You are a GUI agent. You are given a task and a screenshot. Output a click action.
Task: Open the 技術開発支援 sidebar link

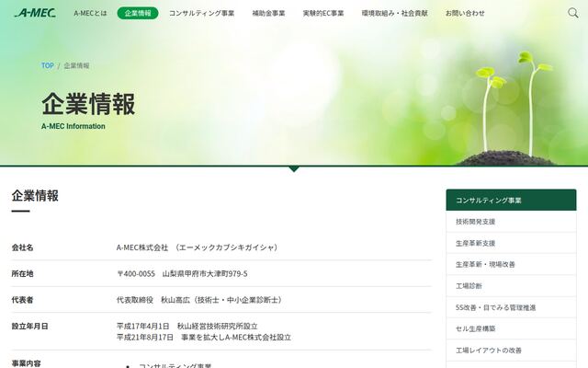pyautogui.click(x=511, y=222)
